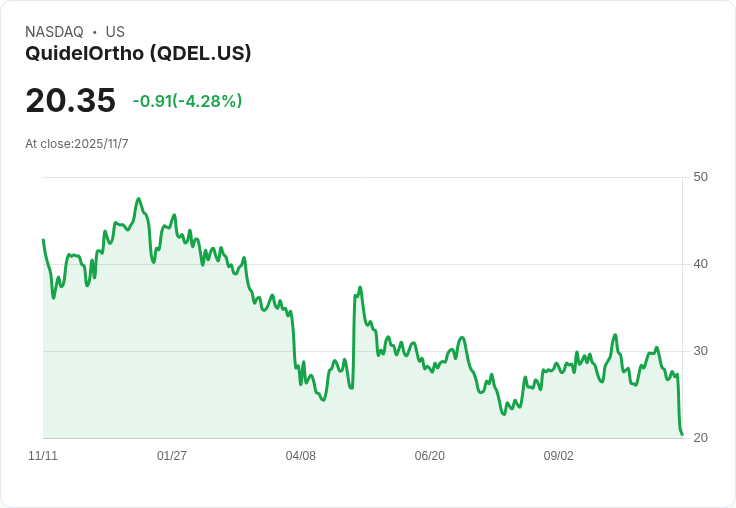Select the US market label
Viewport: 736px width, 508px height.
click(x=115, y=32)
